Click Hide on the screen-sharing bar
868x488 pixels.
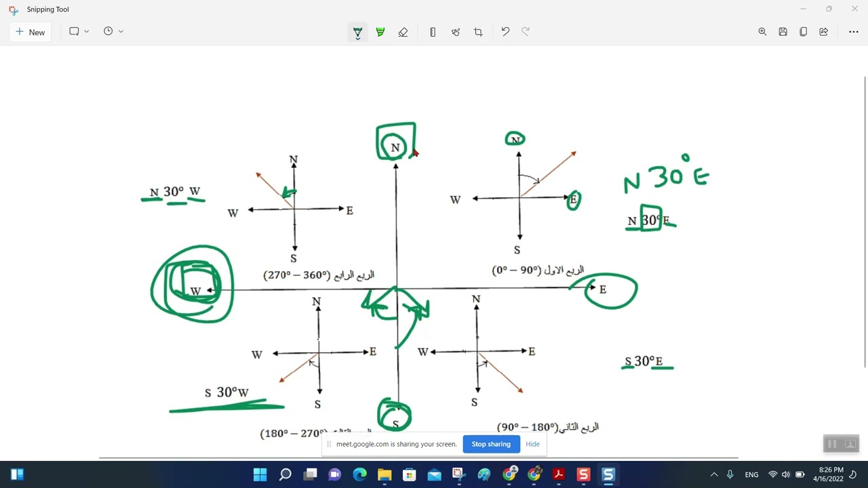[532, 444]
